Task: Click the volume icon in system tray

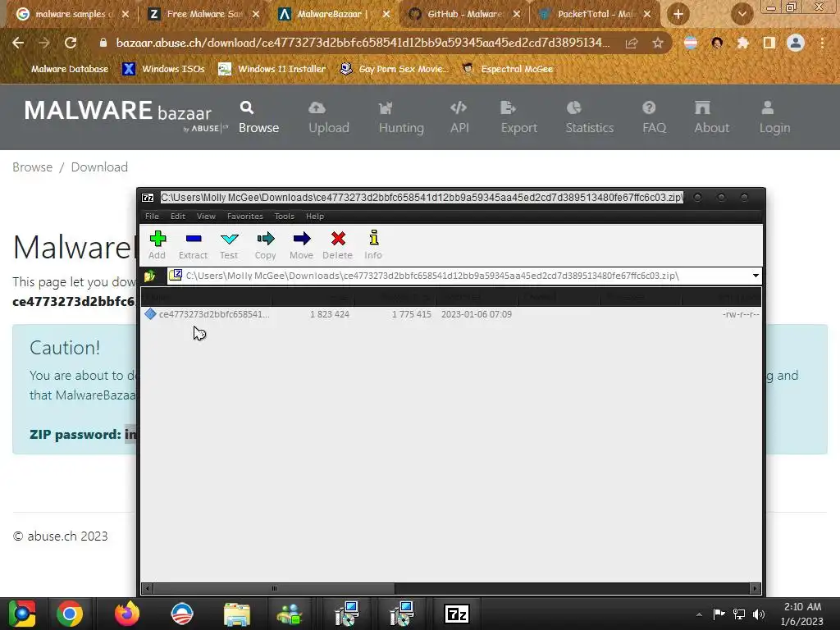Action: pyautogui.click(x=759, y=614)
